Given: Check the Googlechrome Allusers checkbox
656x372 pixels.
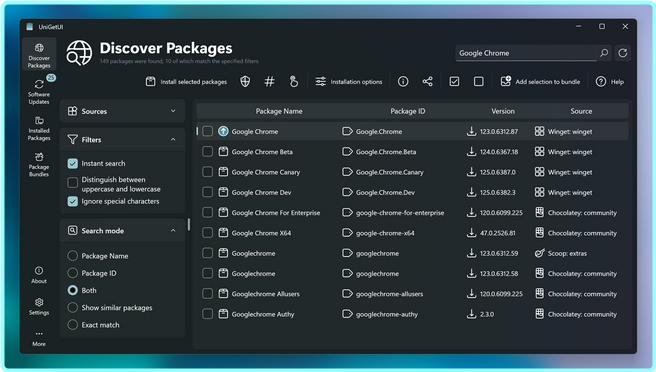Looking at the screenshot, I should (x=208, y=294).
